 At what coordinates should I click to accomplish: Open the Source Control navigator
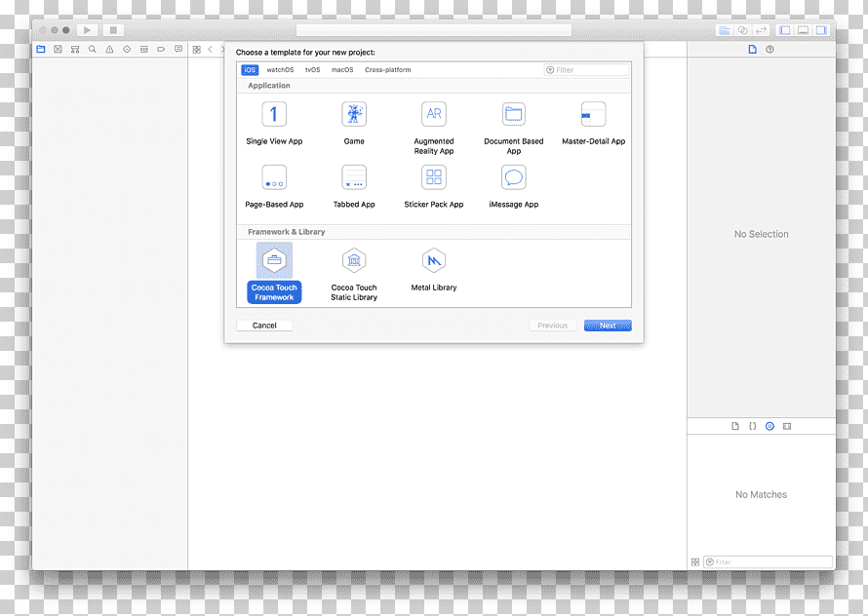point(58,50)
